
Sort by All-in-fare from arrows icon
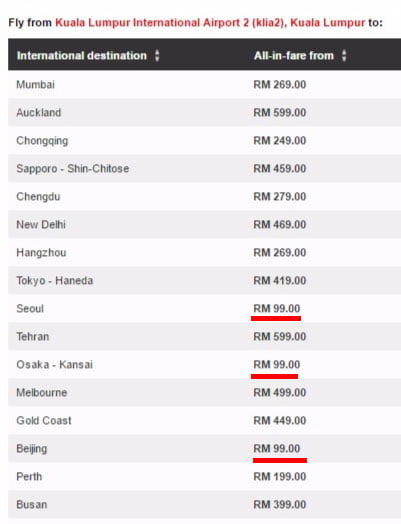(344, 55)
